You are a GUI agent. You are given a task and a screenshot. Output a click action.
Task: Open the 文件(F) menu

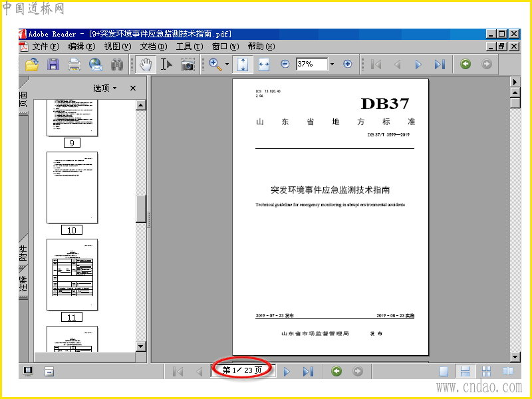tap(45, 47)
